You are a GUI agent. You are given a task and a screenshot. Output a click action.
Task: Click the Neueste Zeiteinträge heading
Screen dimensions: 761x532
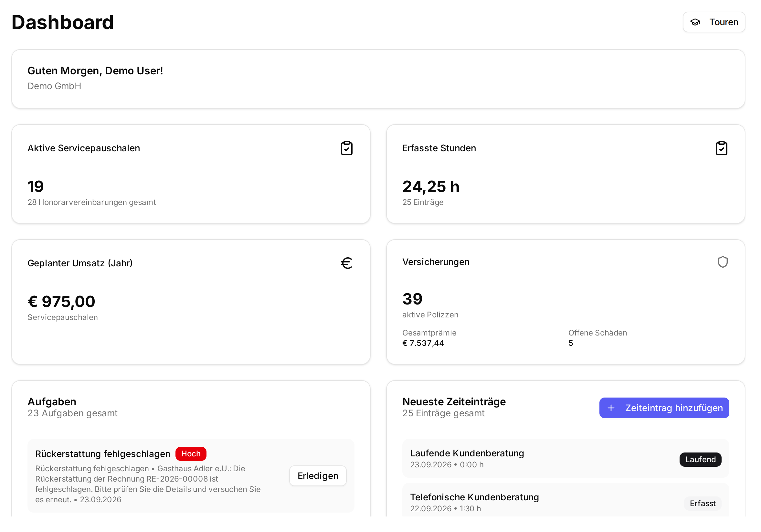454,402
